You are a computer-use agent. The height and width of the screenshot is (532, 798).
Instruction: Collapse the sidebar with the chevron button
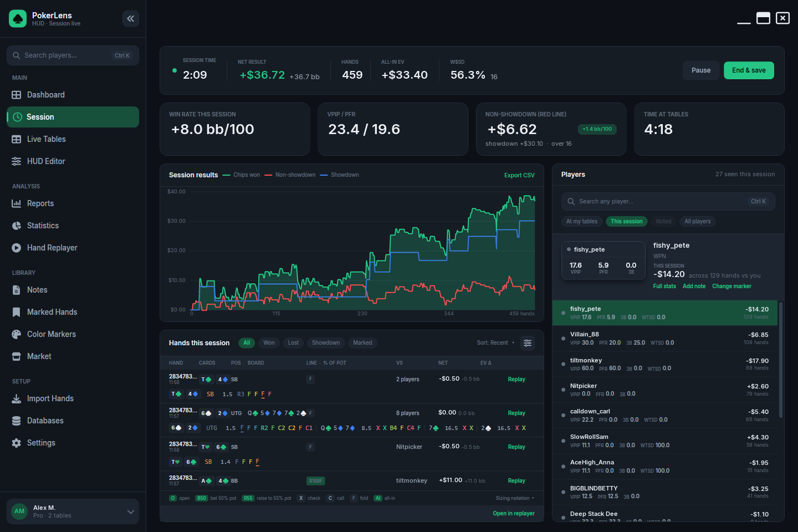pyautogui.click(x=131, y=19)
